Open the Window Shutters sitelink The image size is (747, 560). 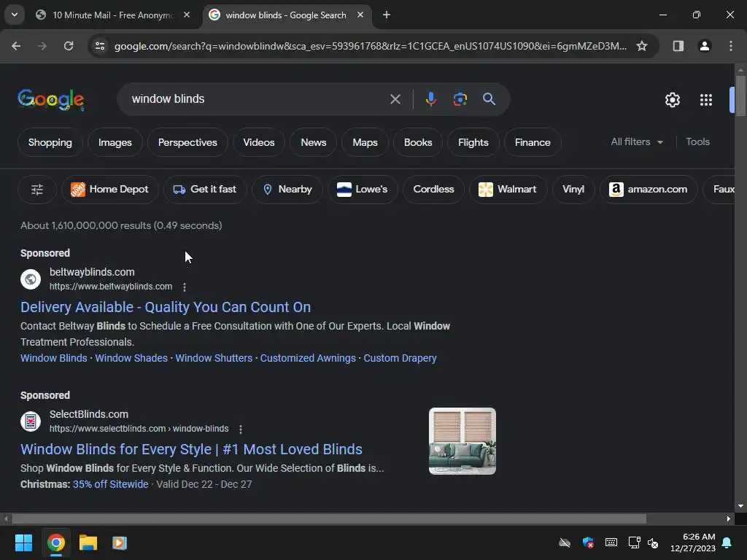coord(214,358)
